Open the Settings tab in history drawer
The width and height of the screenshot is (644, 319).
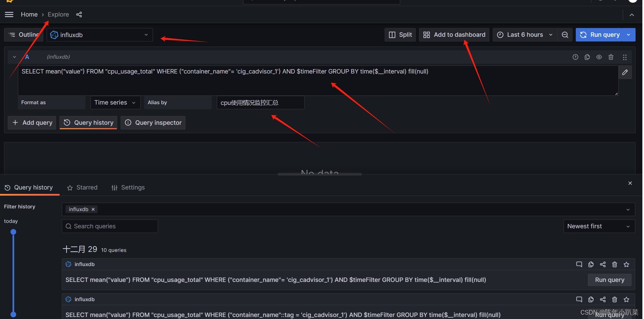128,187
